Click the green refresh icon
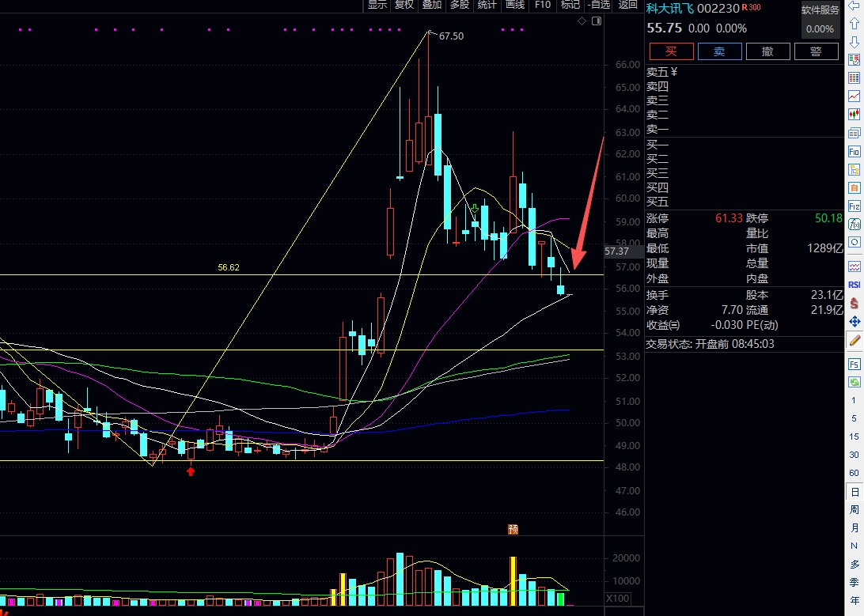Viewport: 864px width, 616px height. tap(854, 382)
